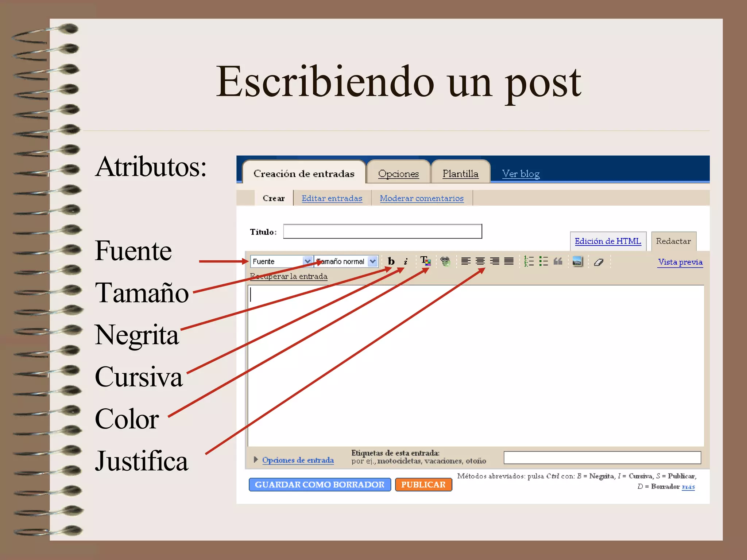747x560 pixels.
Task: Select the Redactar tab
Action: pos(673,241)
